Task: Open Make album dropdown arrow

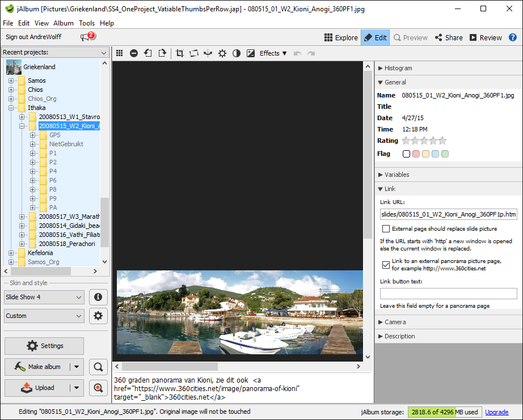Action: 77,367
